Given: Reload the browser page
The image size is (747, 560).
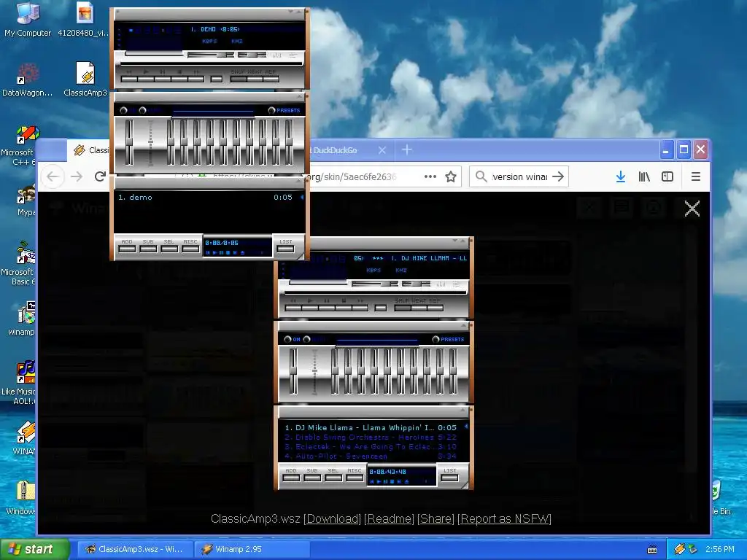Looking at the screenshot, I should click(x=99, y=176).
